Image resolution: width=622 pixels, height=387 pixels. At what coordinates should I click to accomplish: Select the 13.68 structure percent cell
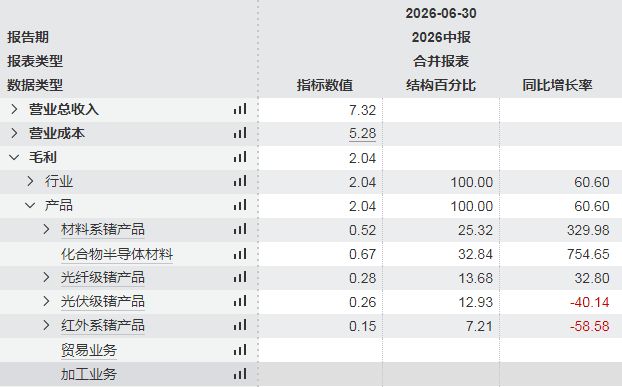click(x=476, y=278)
